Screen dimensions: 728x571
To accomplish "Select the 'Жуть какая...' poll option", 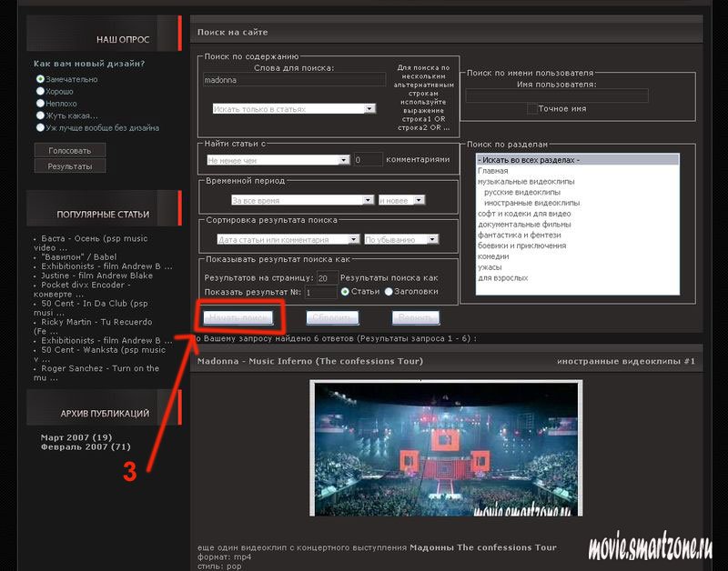I will [40, 115].
